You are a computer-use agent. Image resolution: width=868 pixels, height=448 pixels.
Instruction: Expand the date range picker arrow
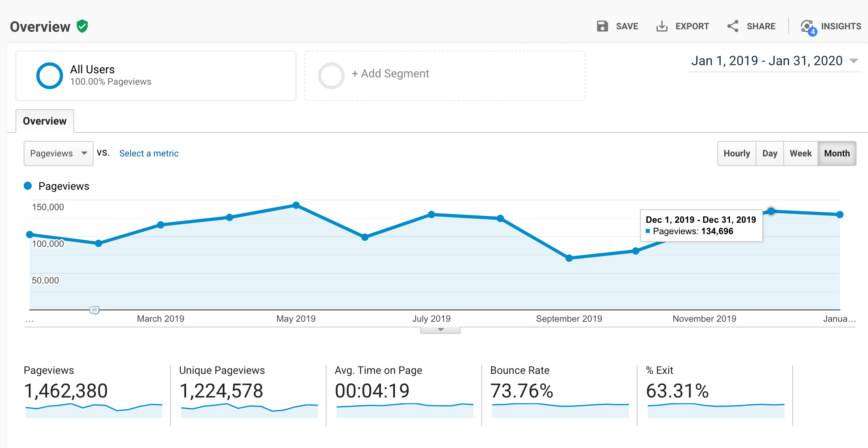point(854,61)
